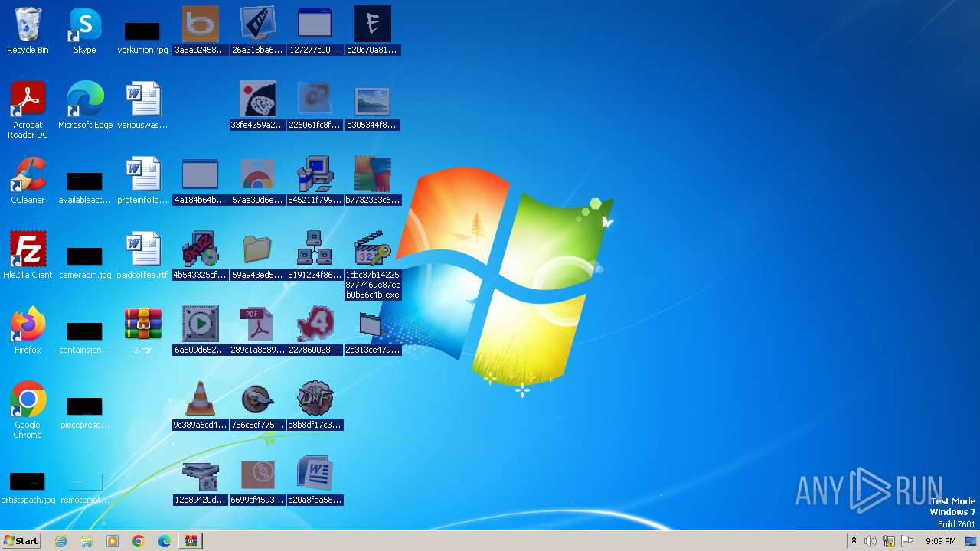Select the 545211f799... file icon
The width and height of the screenshot is (980, 551).
tap(315, 174)
